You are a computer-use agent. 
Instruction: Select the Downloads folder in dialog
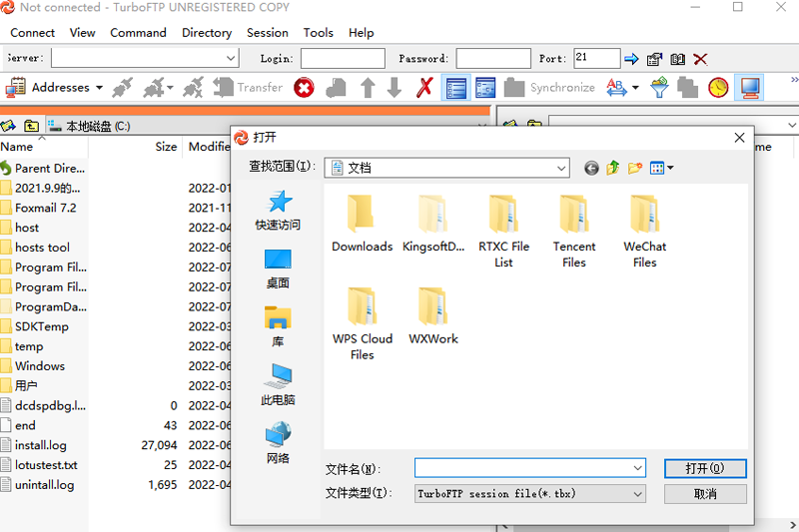(x=362, y=223)
